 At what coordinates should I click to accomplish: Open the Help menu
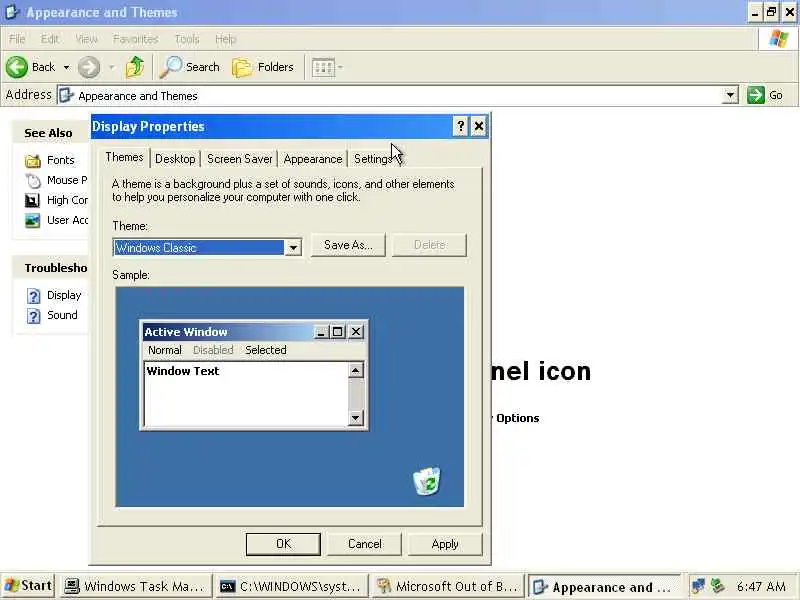pyautogui.click(x=225, y=39)
